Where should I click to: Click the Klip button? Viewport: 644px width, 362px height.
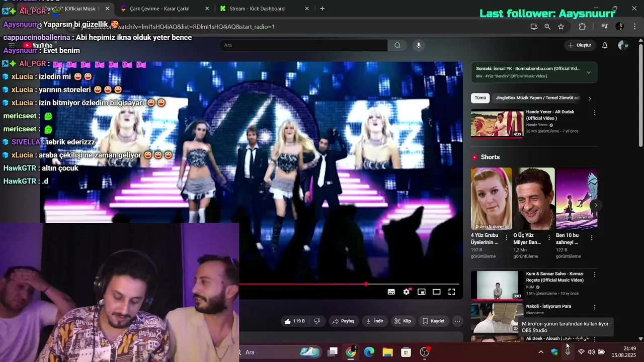point(403,321)
